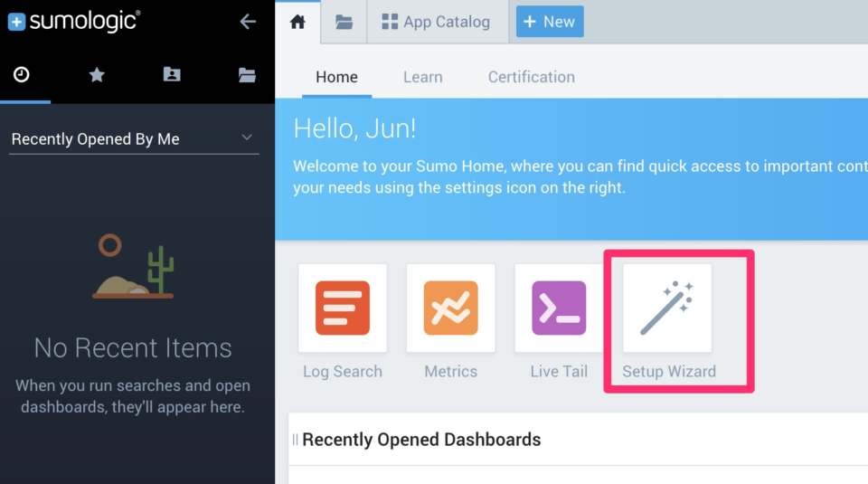
Task: Click the Sumo Logic logo
Action: pos(73,21)
